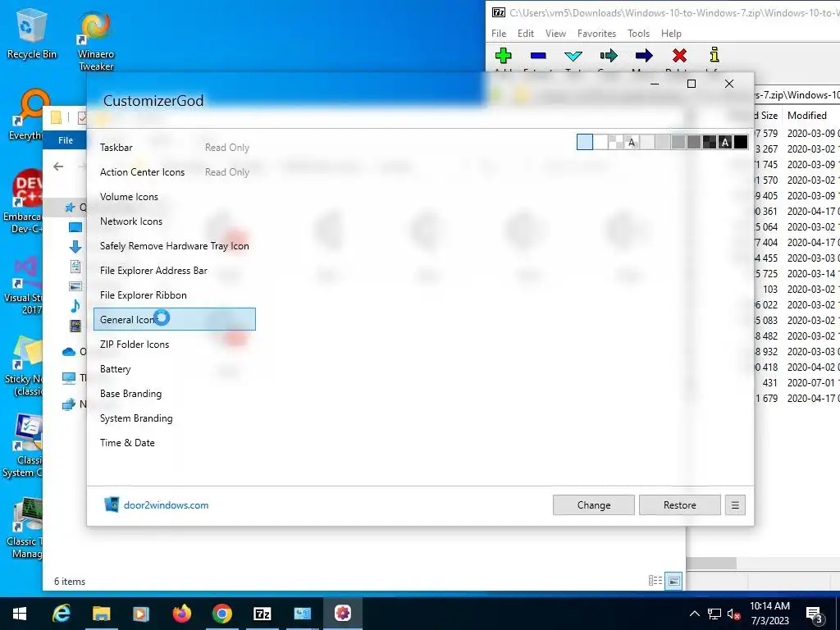Choose dark checkered swatch with letter A
Image resolution: width=840 pixels, height=630 pixels.
[x=725, y=142]
